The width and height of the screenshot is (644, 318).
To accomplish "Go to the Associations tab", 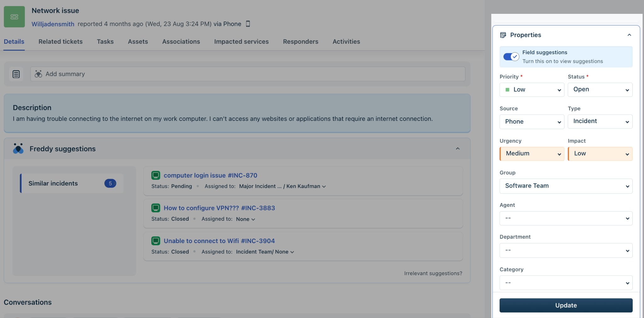I will tap(181, 42).
